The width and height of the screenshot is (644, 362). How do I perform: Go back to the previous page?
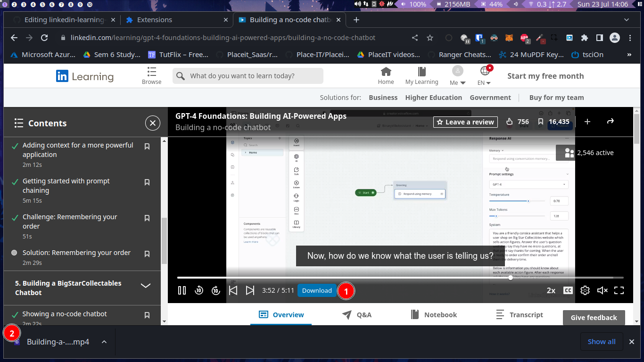(x=14, y=38)
